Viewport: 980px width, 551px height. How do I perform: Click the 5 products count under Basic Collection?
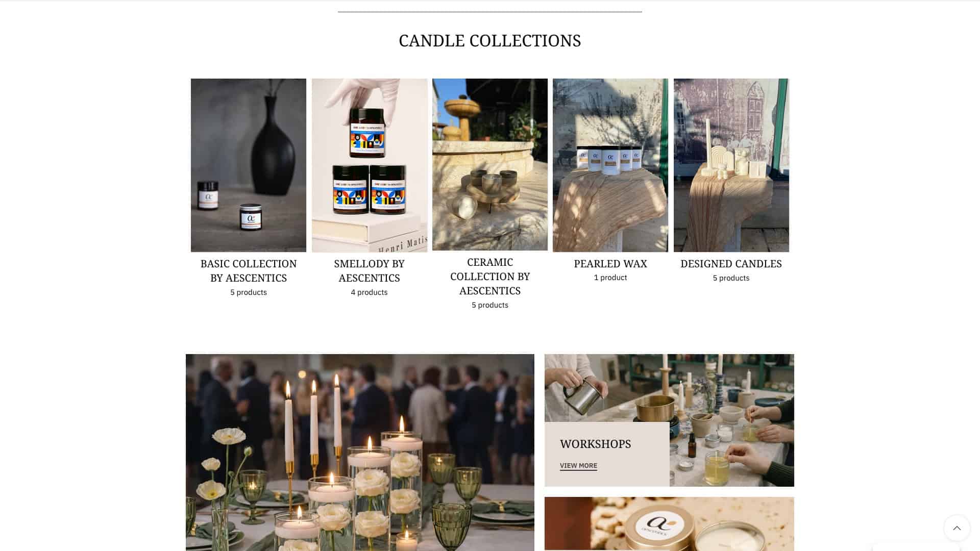249,292
